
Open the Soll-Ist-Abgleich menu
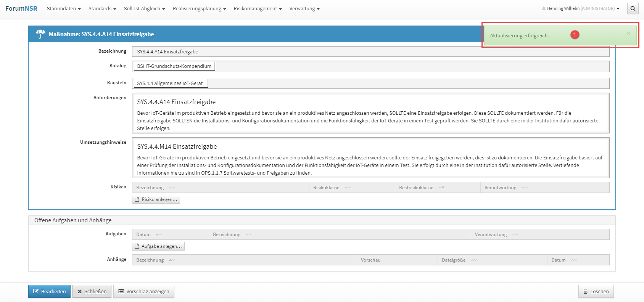[144, 8]
